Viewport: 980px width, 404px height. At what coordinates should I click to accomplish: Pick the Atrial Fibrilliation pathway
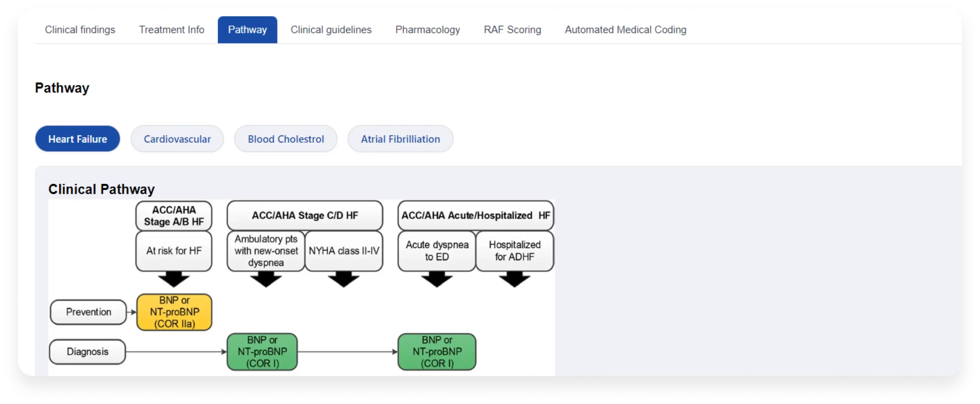click(400, 139)
